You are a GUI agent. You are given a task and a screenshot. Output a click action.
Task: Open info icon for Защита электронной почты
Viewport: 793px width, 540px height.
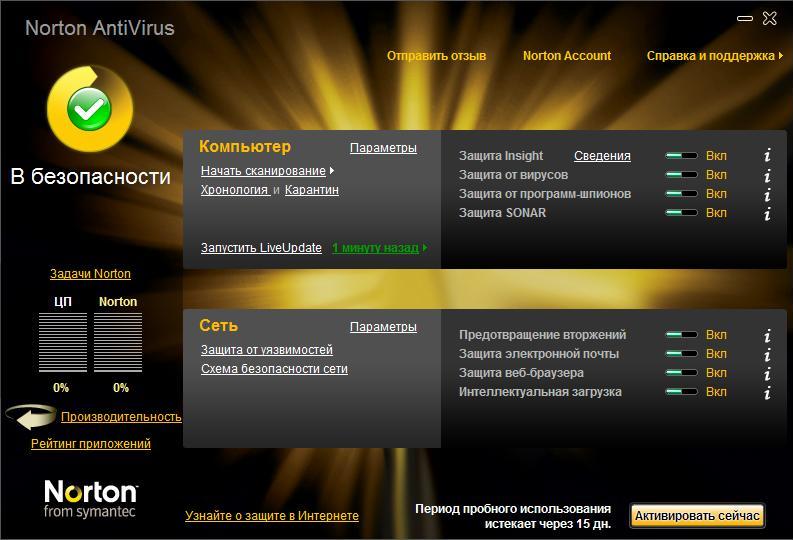(x=767, y=354)
